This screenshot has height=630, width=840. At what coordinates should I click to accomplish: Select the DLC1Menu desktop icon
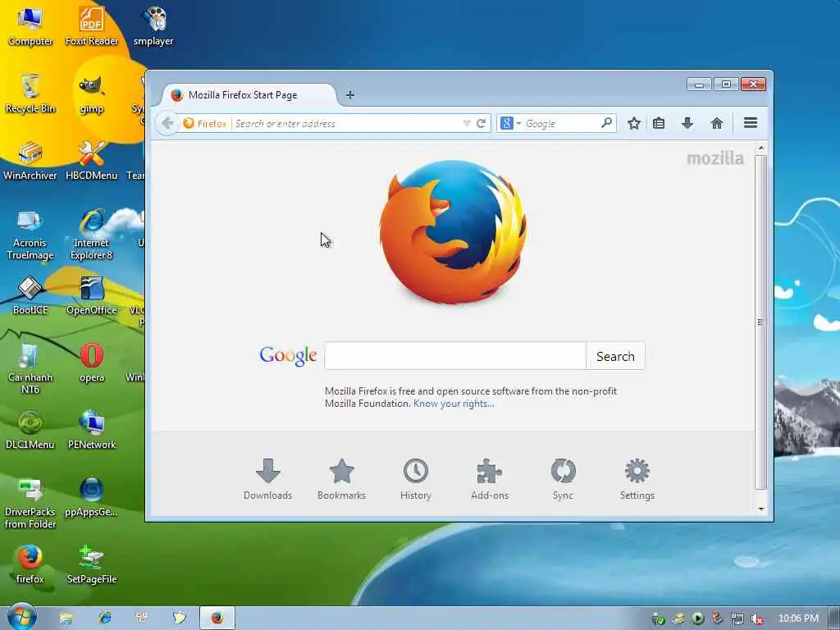[x=30, y=430]
